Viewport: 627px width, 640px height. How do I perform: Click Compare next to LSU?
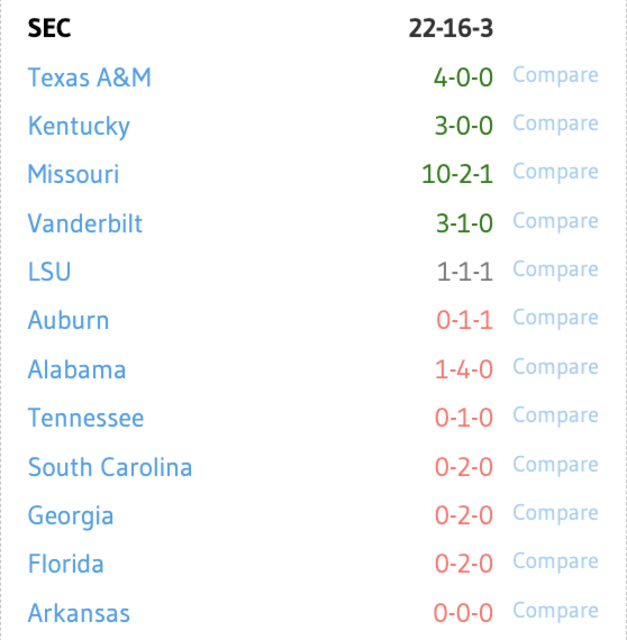click(x=556, y=270)
